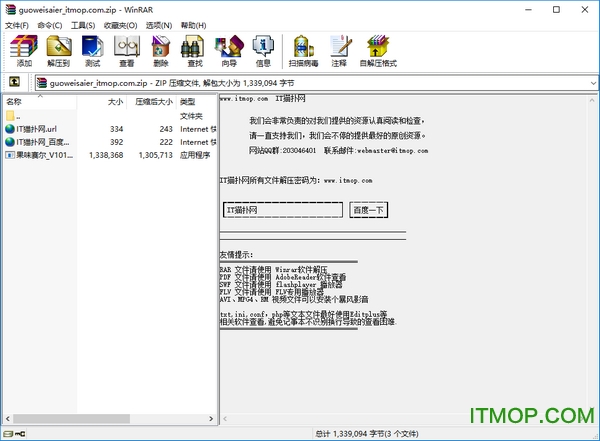The image size is (600, 441).
Task: Click the file list horizontal scrollbar thumb
Action: click(x=72, y=419)
